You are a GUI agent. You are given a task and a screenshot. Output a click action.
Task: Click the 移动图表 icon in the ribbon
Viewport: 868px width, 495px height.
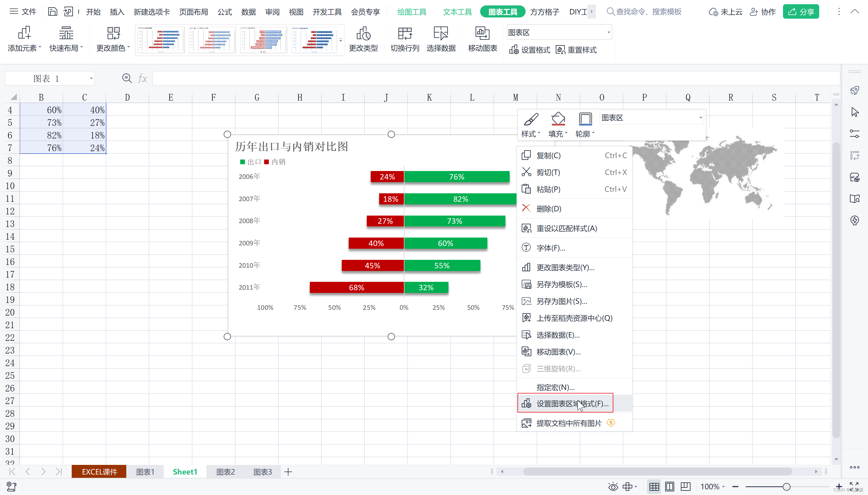coord(483,33)
